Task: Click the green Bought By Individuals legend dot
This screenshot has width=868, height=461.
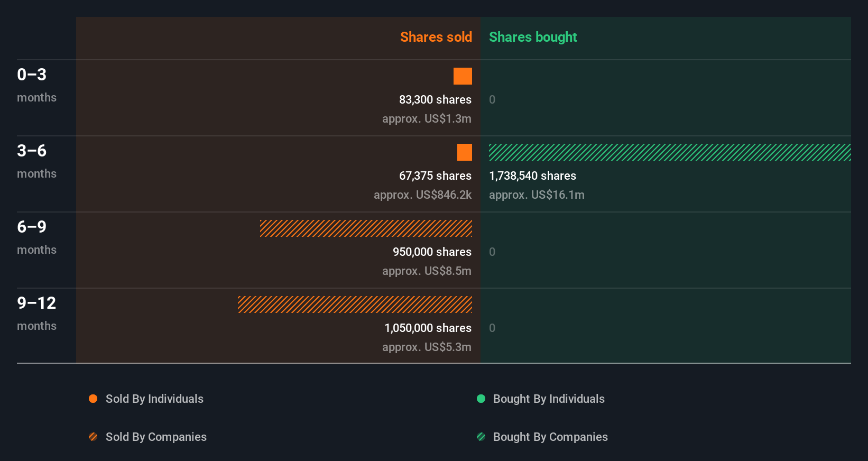Action: pos(481,399)
